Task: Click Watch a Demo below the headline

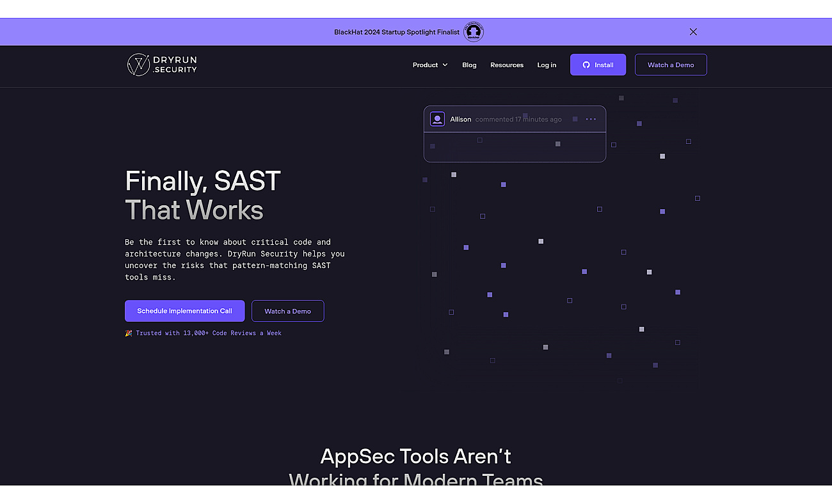Action: (x=287, y=311)
